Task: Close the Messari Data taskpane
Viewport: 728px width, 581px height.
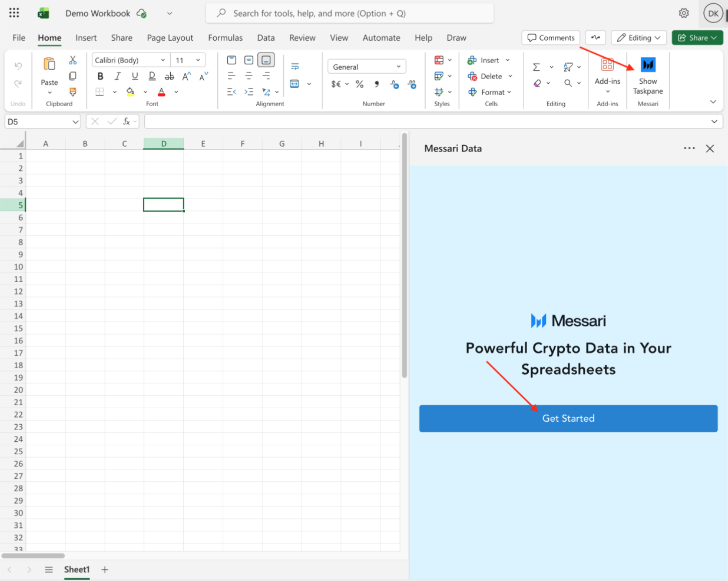Action: tap(710, 148)
